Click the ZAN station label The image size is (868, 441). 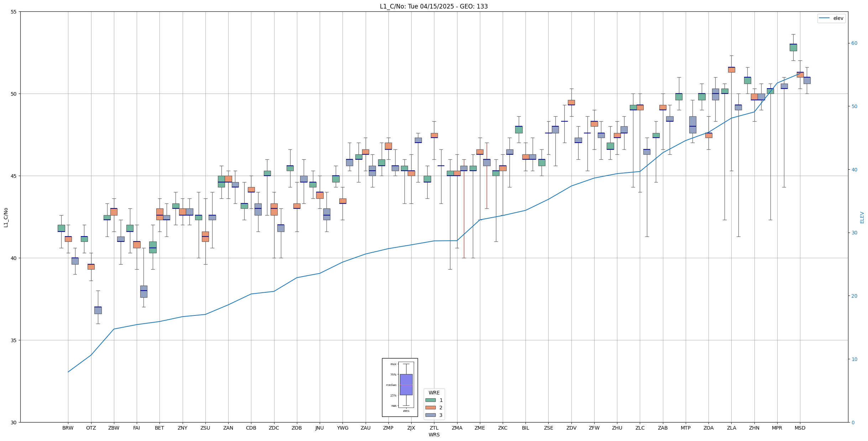tap(228, 428)
